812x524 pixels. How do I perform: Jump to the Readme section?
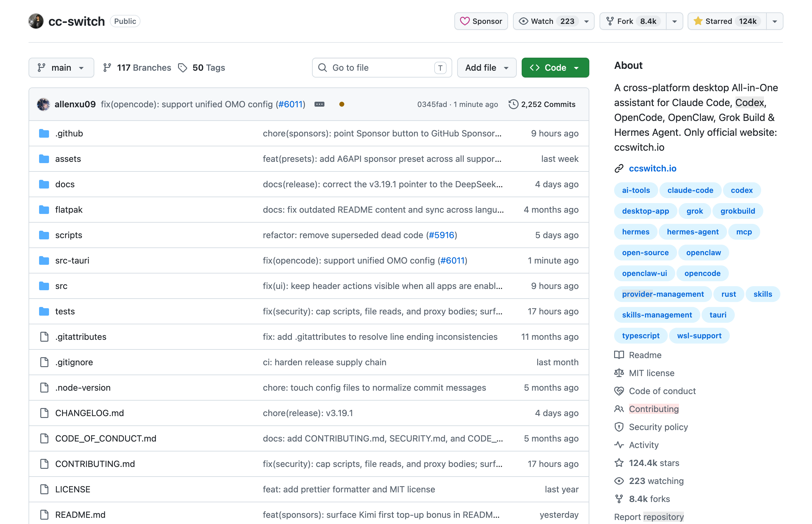(x=638, y=355)
